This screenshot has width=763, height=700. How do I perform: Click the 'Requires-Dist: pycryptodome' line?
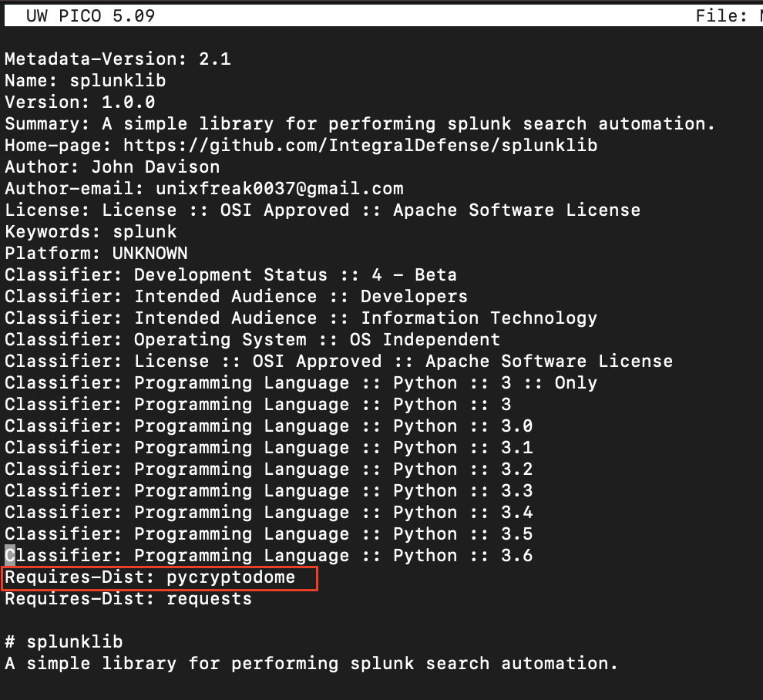(x=150, y=577)
